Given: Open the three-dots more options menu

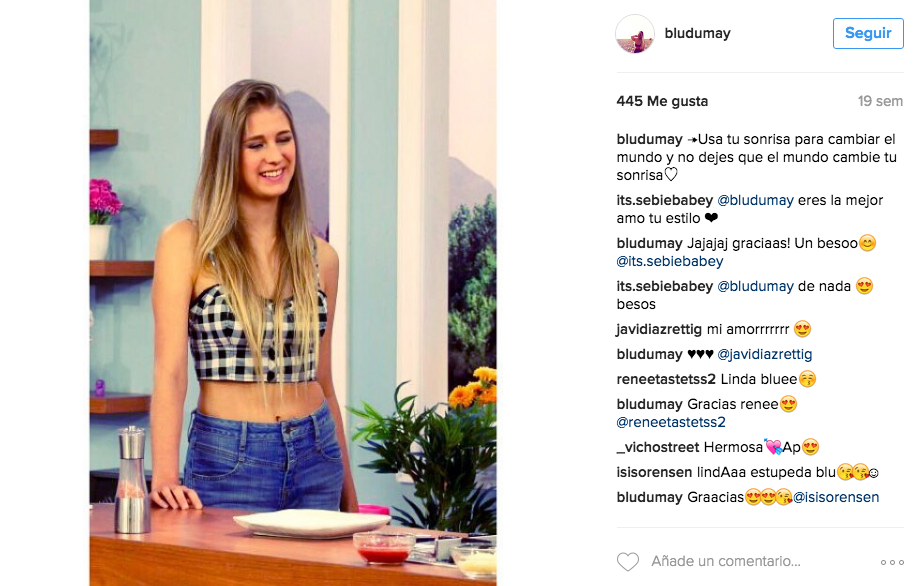Looking at the screenshot, I should point(892,562).
